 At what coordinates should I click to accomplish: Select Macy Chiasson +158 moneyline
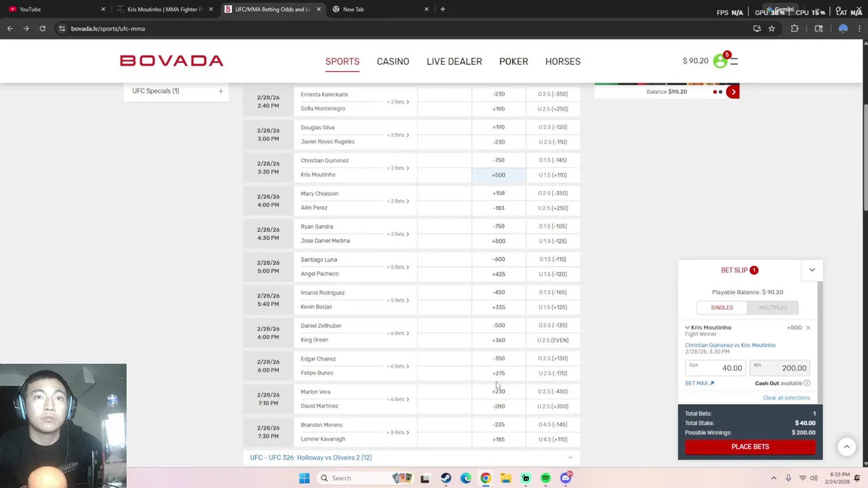point(498,193)
